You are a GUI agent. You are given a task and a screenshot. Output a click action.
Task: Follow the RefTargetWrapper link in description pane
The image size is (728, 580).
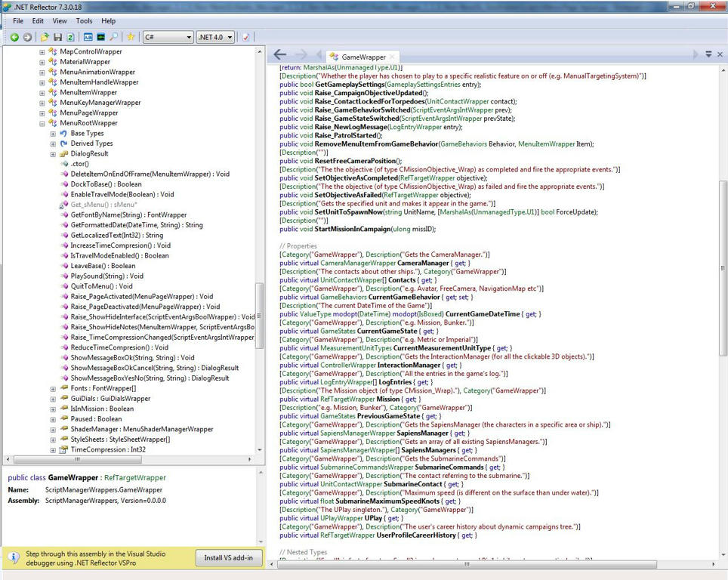click(135, 478)
